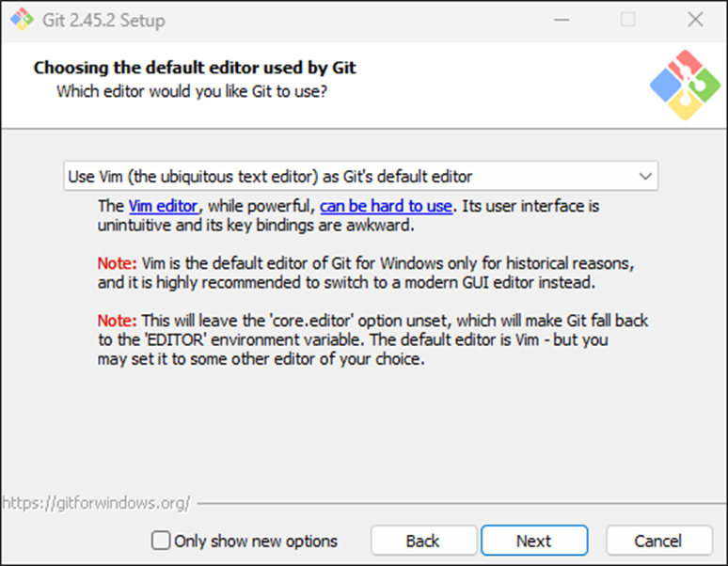Click the disabled maximize window button
This screenshot has width=728, height=566.
coord(627,19)
